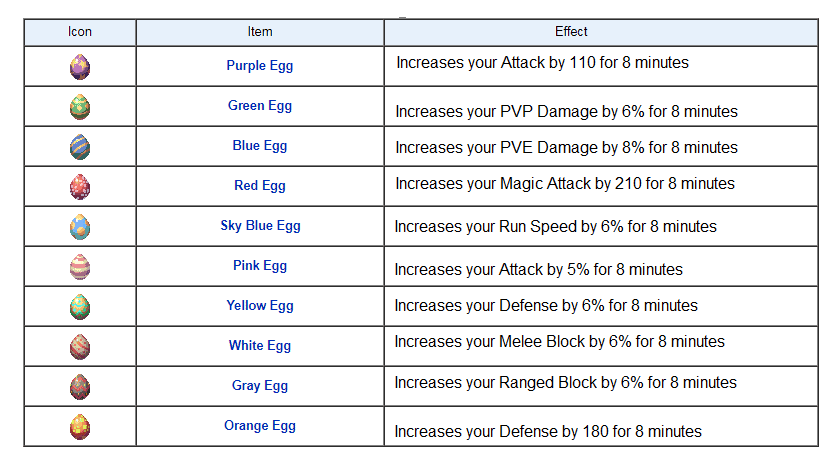This screenshot has height=458, width=829.
Task: Select the Yellow Egg icon
Action: (80, 307)
